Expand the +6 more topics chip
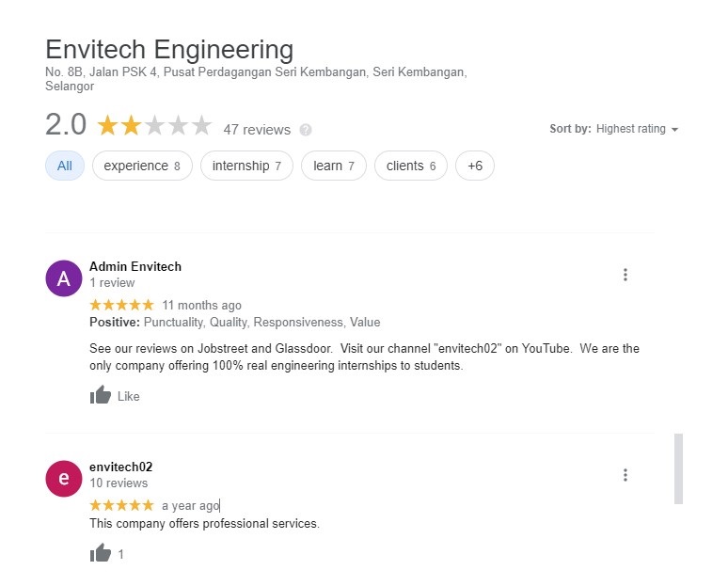This screenshot has width=728, height=586. (475, 166)
